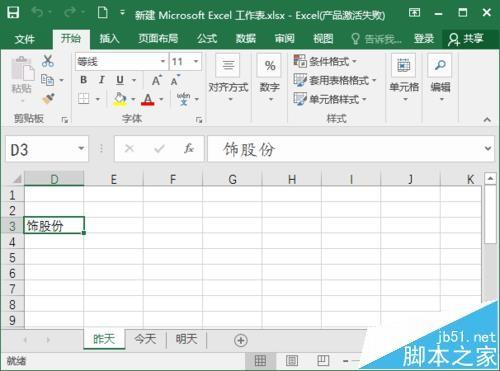The image size is (500, 371).
Task: Open the 剪贴板 dialog launcher
Action: tap(65, 120)
